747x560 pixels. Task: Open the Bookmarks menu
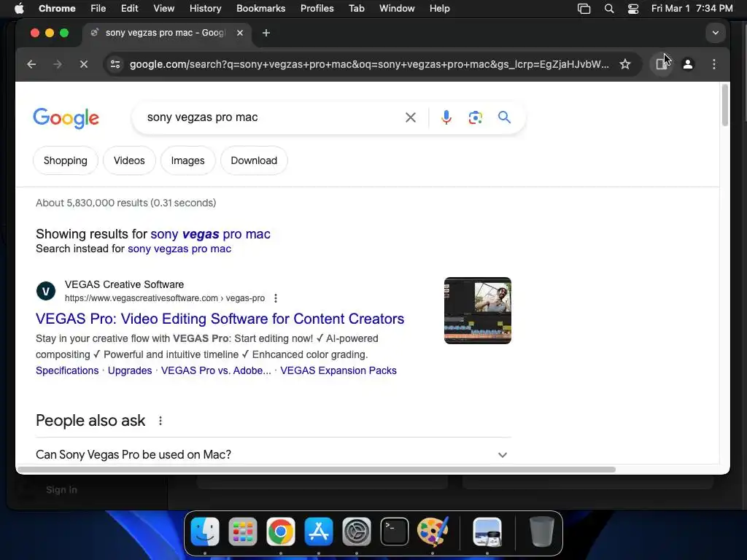(x=260, y=9)
